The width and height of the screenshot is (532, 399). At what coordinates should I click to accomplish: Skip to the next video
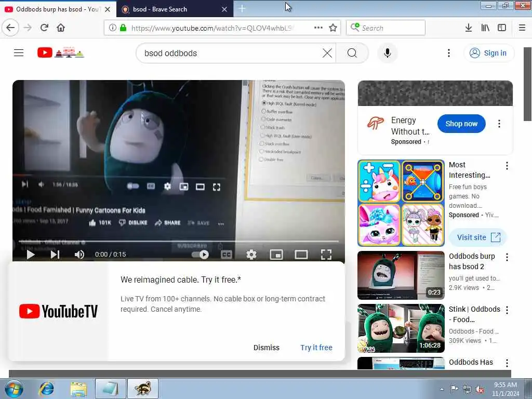pyautogui.click(x=55, y=254)
